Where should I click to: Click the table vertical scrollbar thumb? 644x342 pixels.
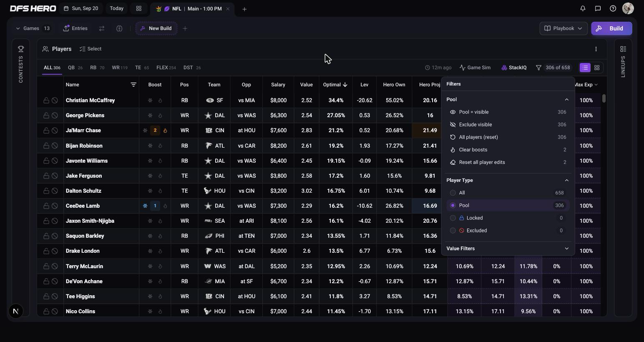tap(604, 99)
